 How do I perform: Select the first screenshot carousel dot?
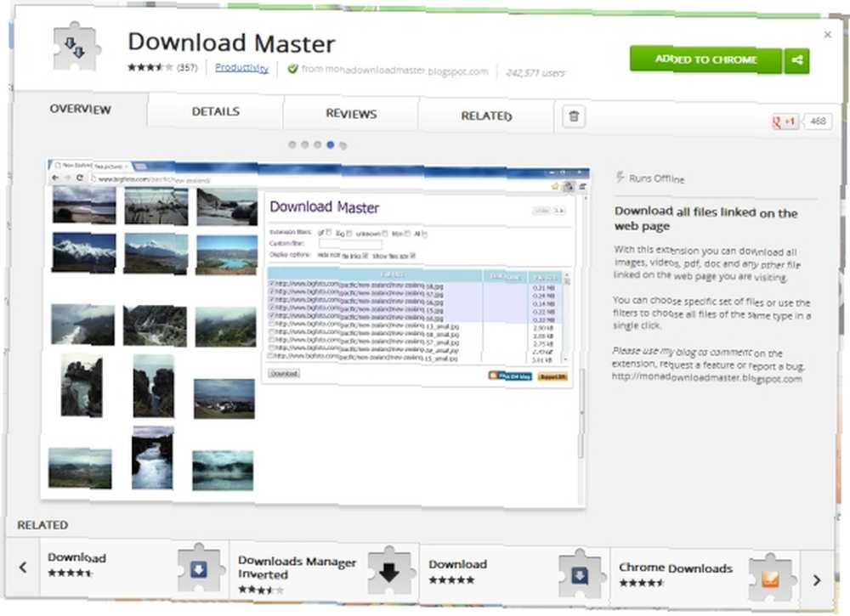pyautogui.click(x=292, y=144)
